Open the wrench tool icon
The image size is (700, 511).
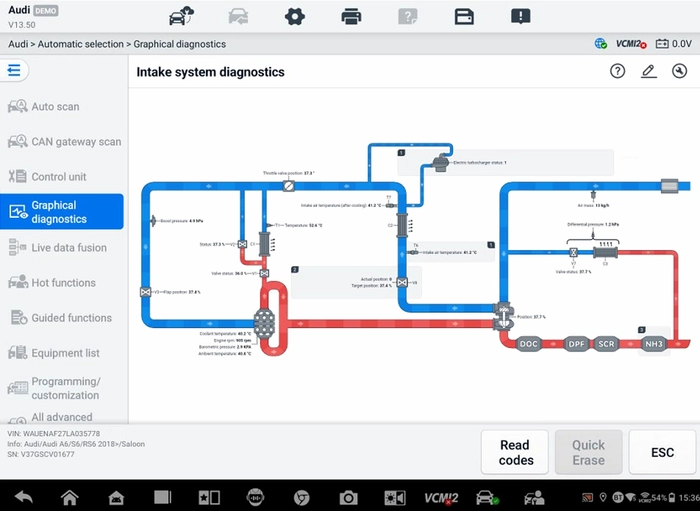pos(679,71)
